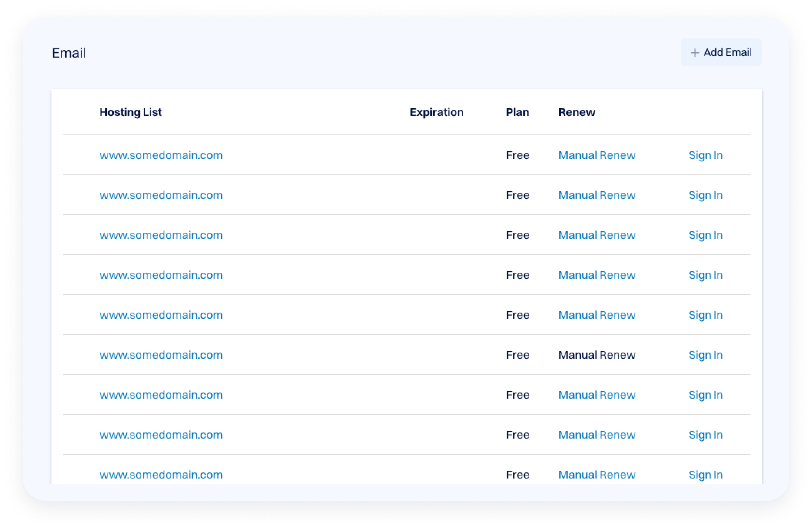Click Manual Renew on the fifth row
812x530 pixels.
click(x=597, y=315)
